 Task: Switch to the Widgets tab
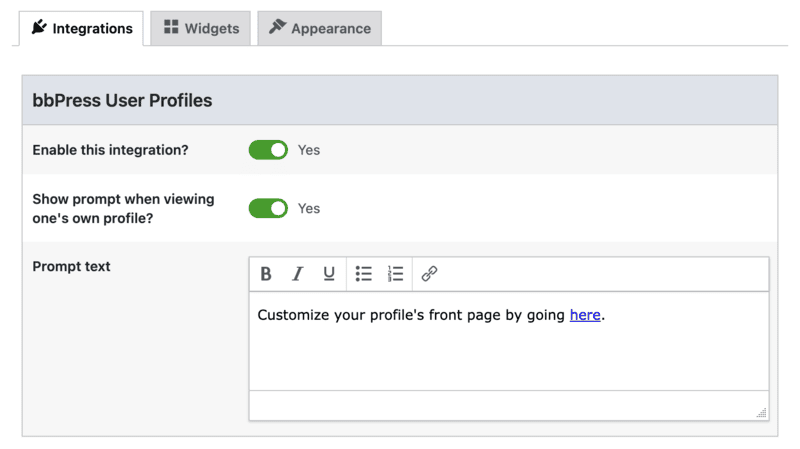point(201,29)
